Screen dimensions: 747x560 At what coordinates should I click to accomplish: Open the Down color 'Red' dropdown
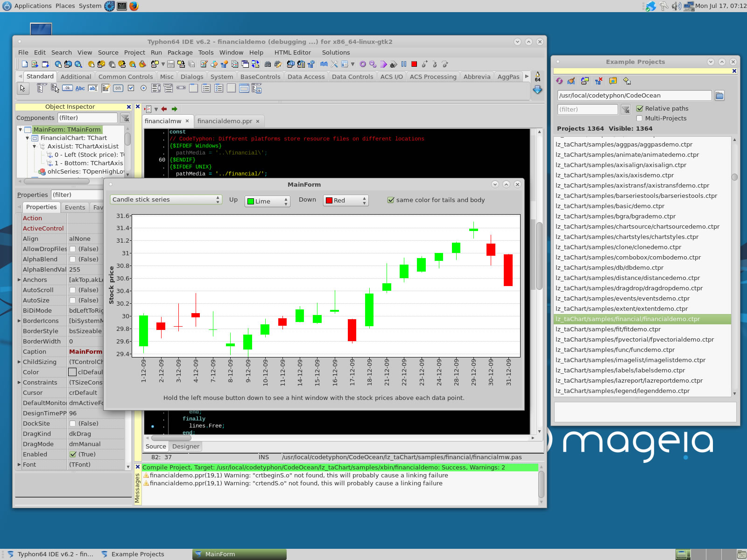[x=346, y=201]
